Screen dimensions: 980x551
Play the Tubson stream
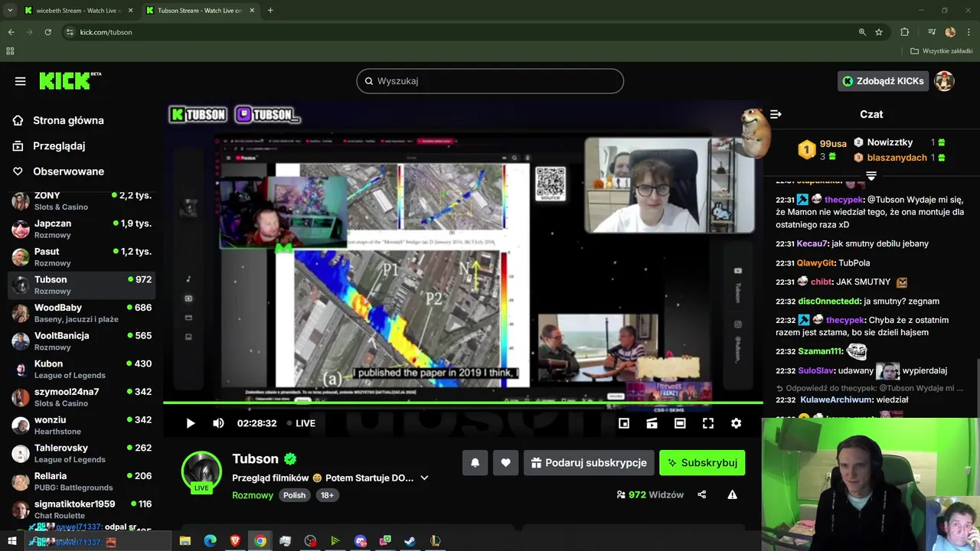tap(191, 423)
